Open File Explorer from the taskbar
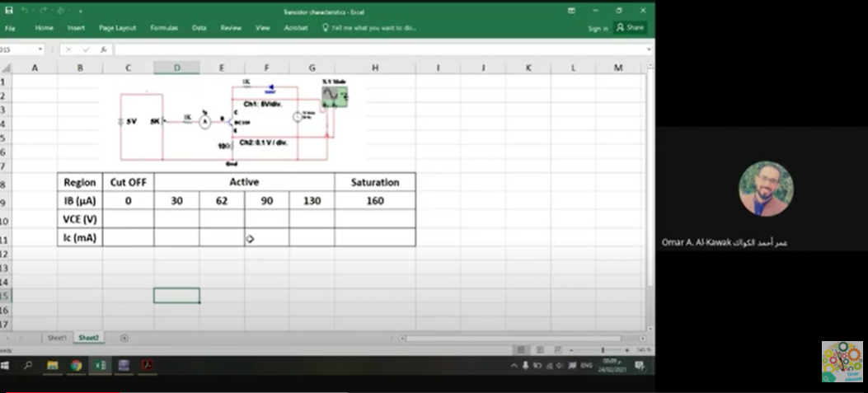Screen dimensions: 868x393 [53, 365]
